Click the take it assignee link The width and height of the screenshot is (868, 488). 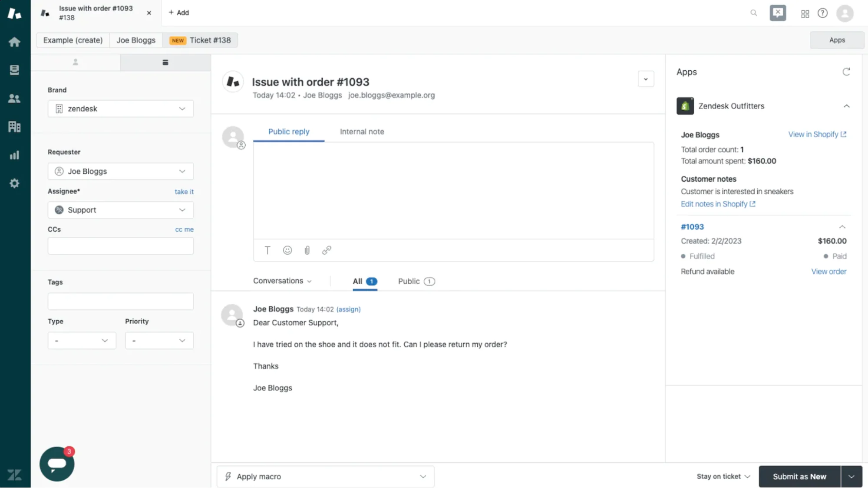coord(184,192)
